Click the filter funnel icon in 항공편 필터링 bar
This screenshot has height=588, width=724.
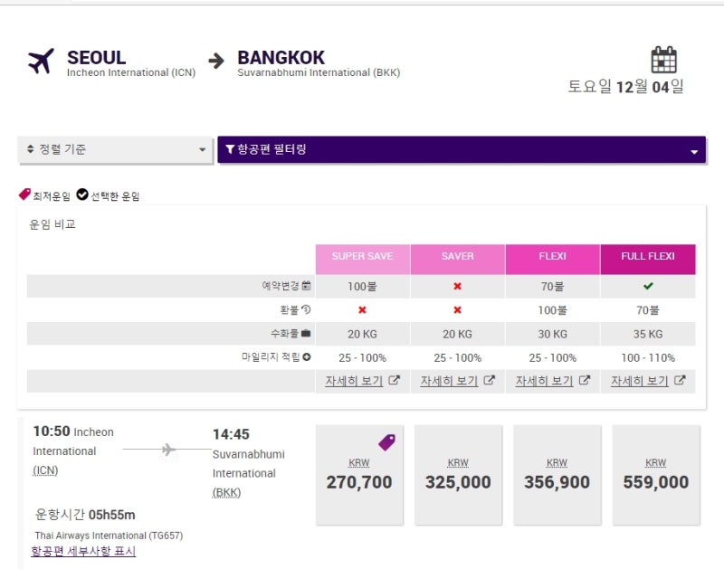coord(230,149)
